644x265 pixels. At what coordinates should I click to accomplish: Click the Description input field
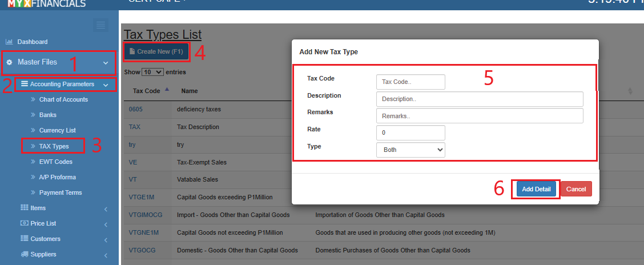pos(480,99)
